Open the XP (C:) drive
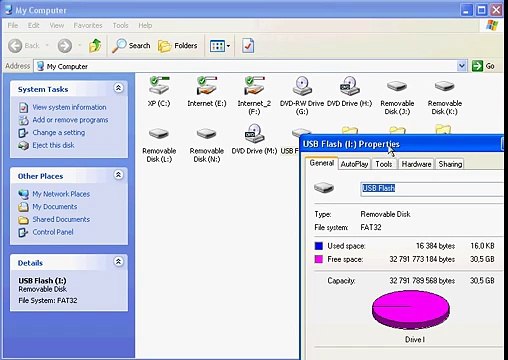The height and width of the screenshot is (360, 508). point(159,91)
